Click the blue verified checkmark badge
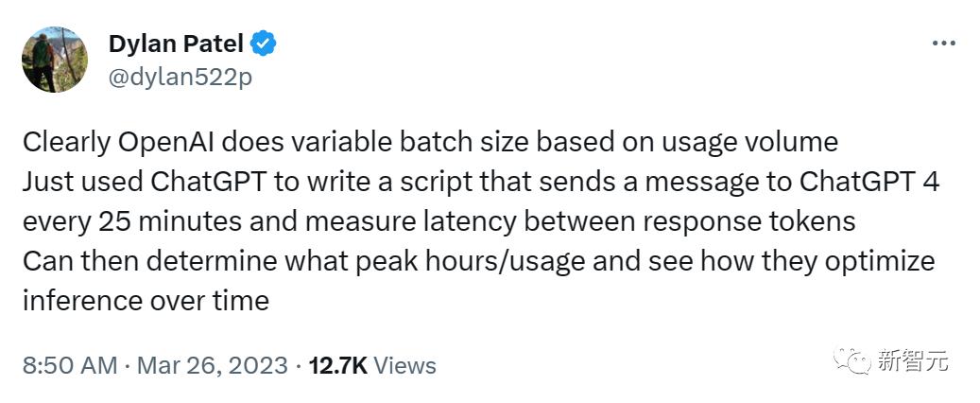980x403 pixels. pos(263,44)
